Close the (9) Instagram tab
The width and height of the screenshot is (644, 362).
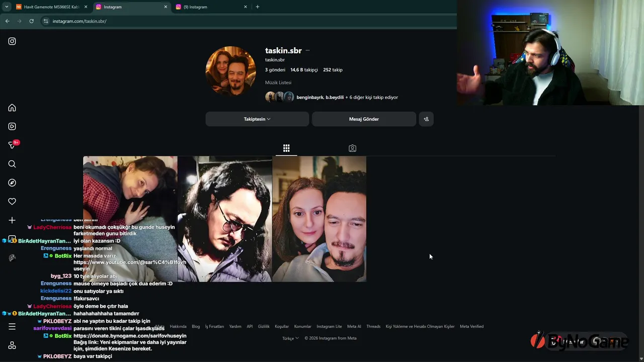246,7
